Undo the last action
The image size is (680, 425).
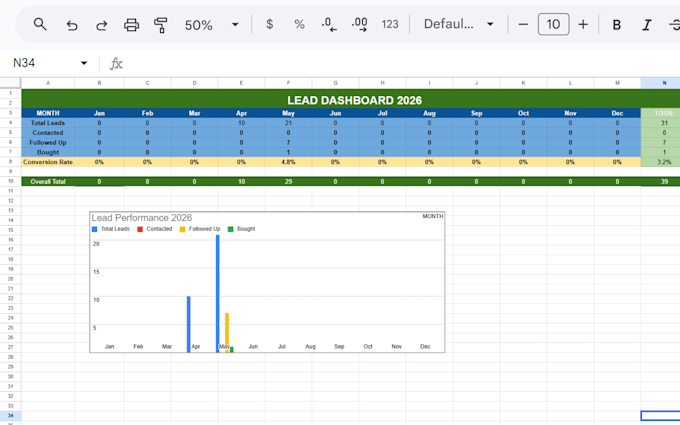click(x=72, y=25)
